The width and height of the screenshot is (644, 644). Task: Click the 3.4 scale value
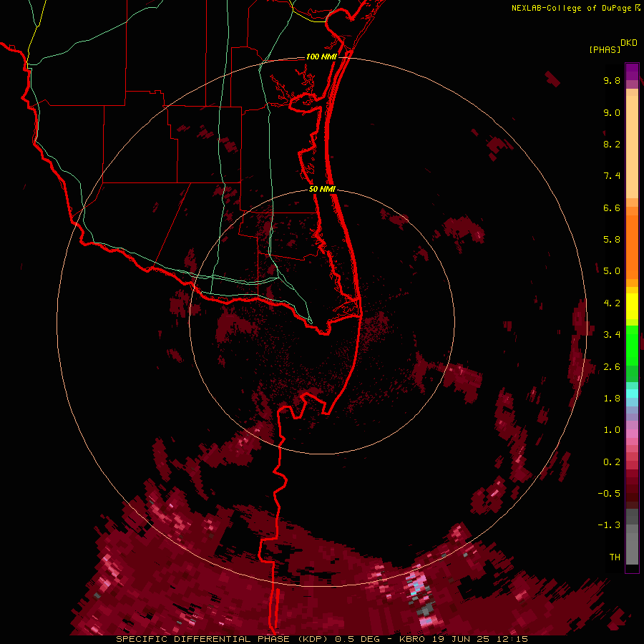pos(612,335)
